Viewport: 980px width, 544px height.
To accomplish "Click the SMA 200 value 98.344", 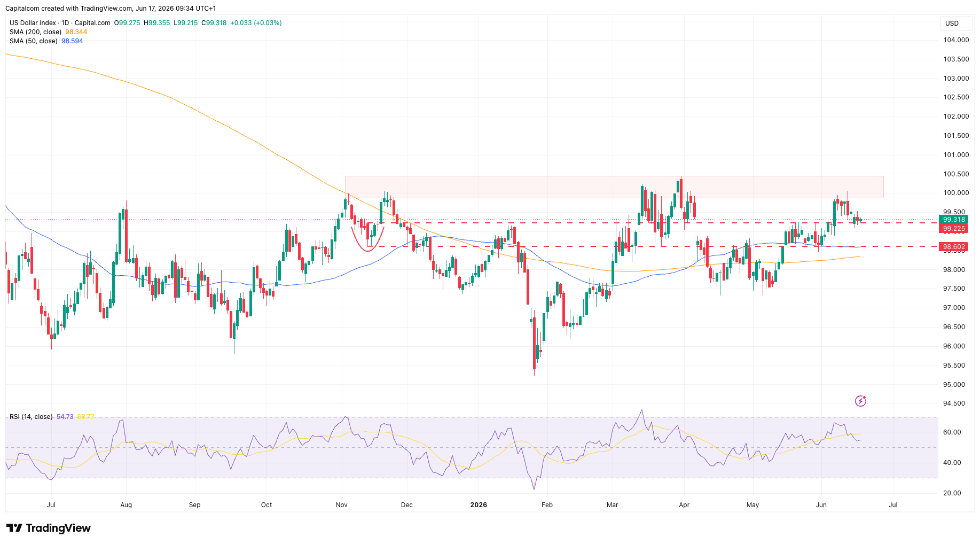I will pos(76,32).
